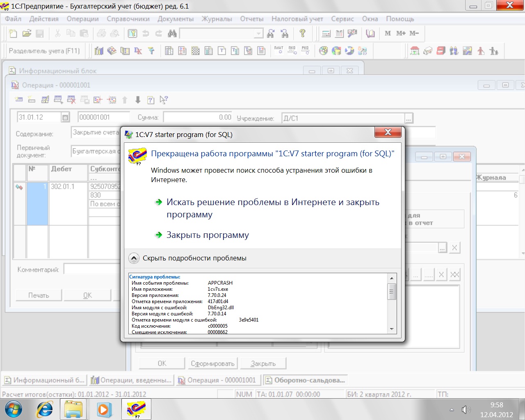The height and width of the screenshot is (420, 525).
Task: Click the Cut scissors icon
Action: (x=58, y=34)
